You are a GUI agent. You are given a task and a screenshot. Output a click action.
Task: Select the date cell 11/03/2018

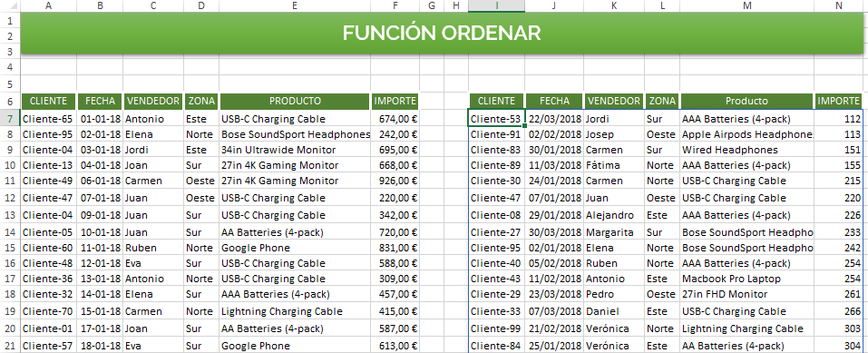coord(554,165)
